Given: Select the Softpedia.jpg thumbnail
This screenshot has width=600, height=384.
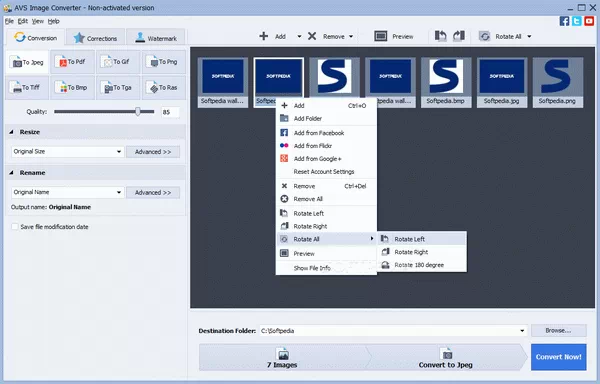Looking at the screenshot, I should [502, 82].
